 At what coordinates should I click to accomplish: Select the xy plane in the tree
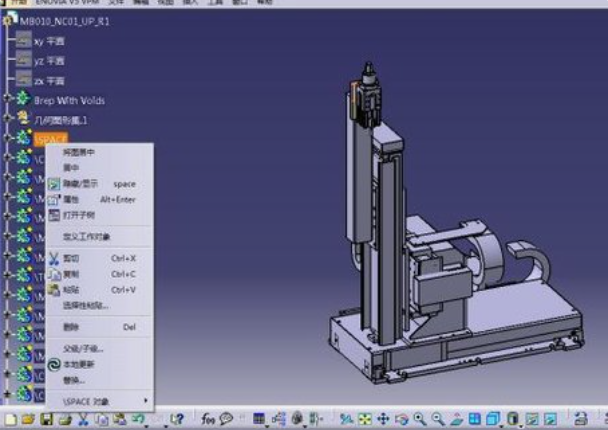tap(48, 42)
